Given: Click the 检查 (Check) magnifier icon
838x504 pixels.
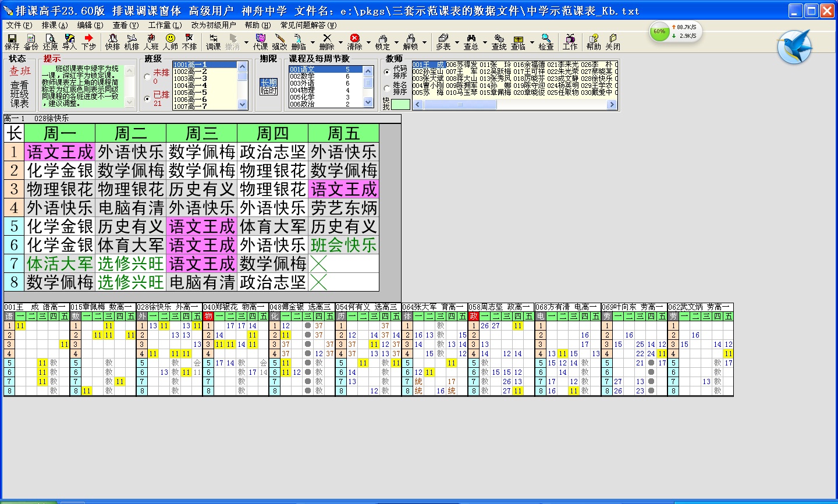Looking at the screenshot, I should [x=546, y=41].
